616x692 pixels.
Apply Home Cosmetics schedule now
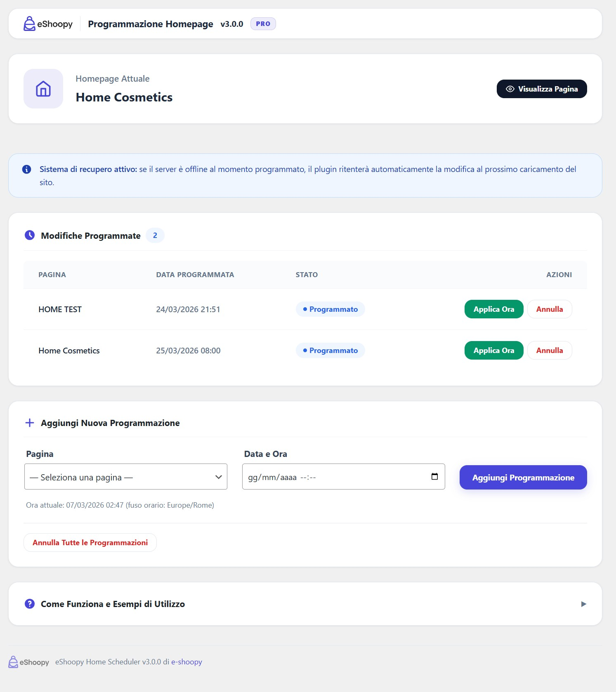tap(494, 351)
